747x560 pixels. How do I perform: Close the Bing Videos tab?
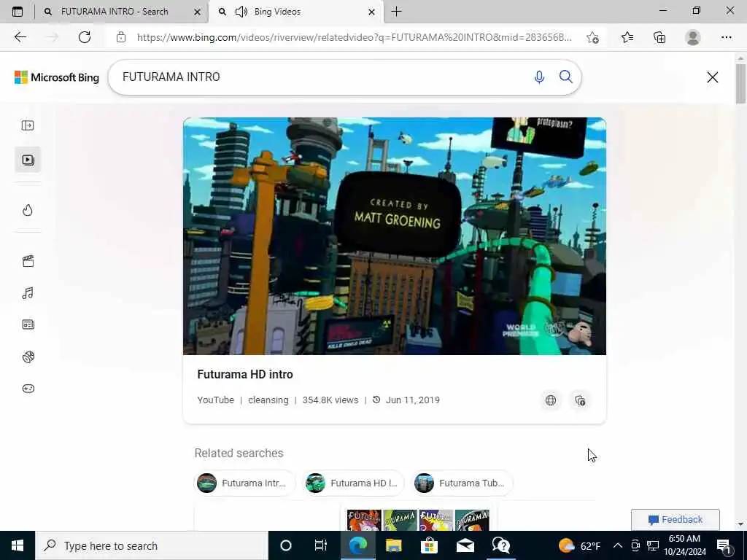coord(371,12)
